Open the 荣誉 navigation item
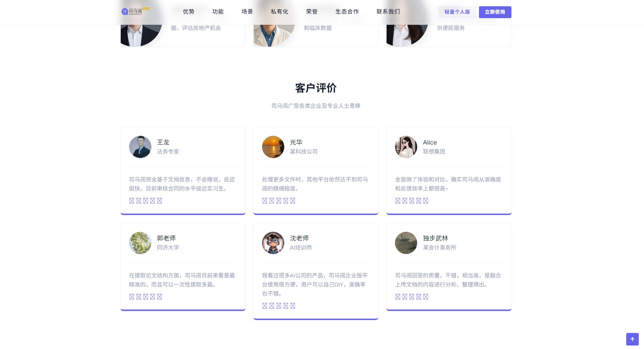Screen dimensions: 644x349 coord(312,12)
